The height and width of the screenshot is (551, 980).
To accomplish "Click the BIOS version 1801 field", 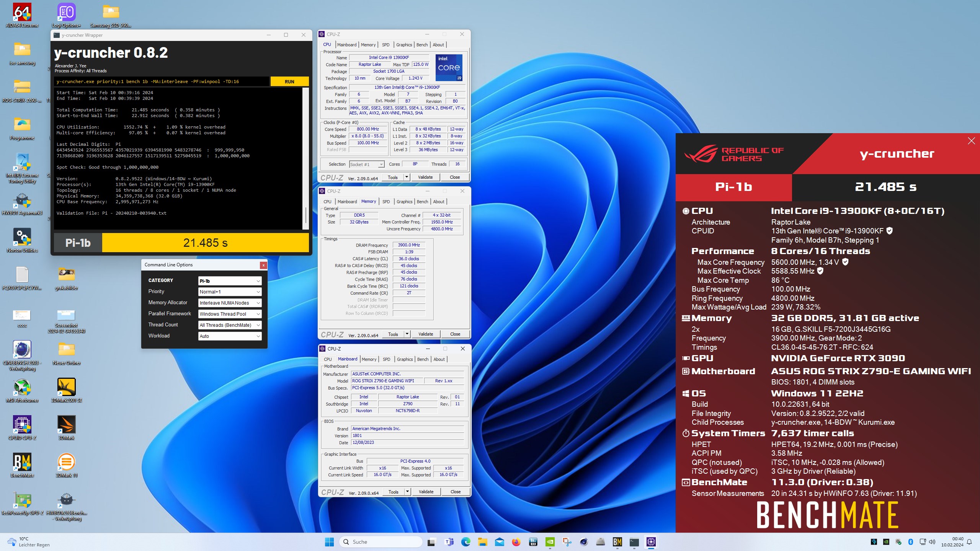I will (407, 435).
